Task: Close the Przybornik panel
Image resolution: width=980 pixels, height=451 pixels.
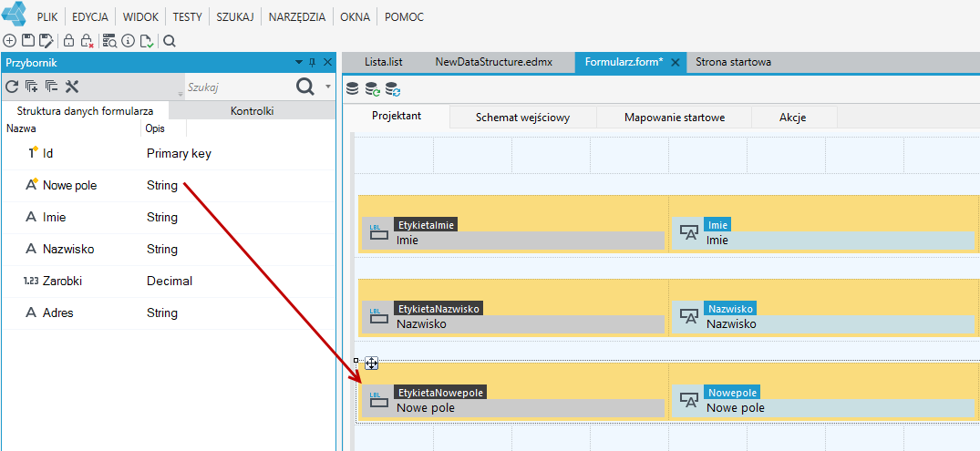Action: 327,63
